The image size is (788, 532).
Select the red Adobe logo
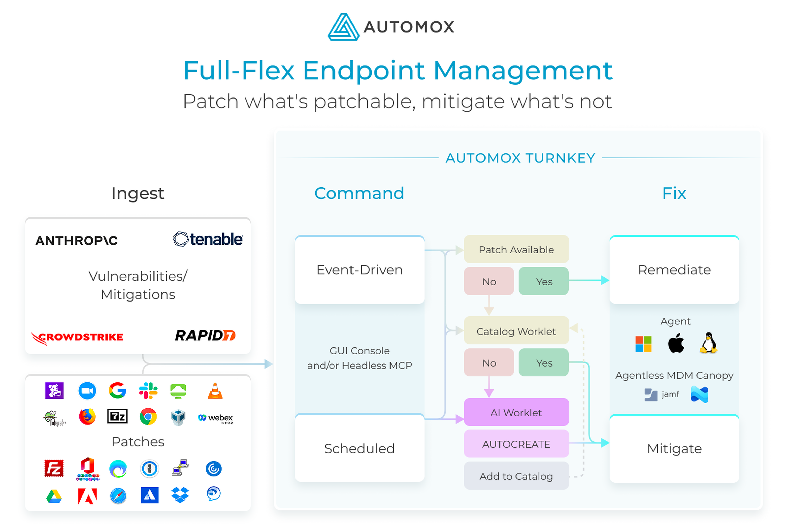[x=87, y=497]
